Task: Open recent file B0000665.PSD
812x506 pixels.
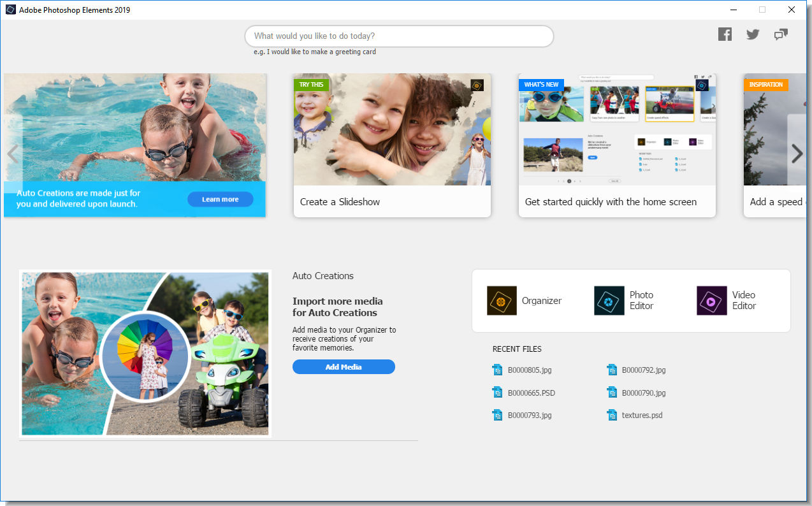Action: 524,393
